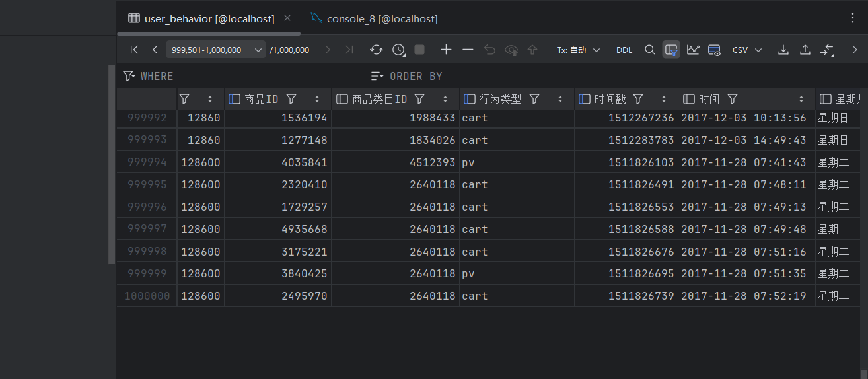
Task: Delete the row with minus icon
Action: pyautogui.click(x=468, y=50)
